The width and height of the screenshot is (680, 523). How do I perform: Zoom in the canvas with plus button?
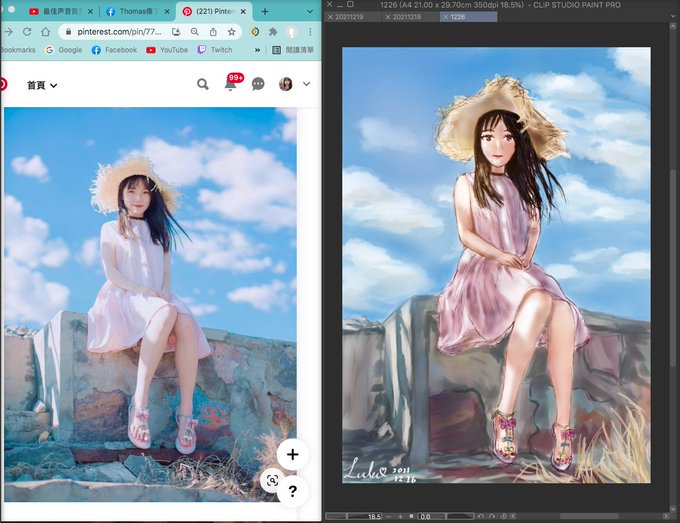[400, 516]
